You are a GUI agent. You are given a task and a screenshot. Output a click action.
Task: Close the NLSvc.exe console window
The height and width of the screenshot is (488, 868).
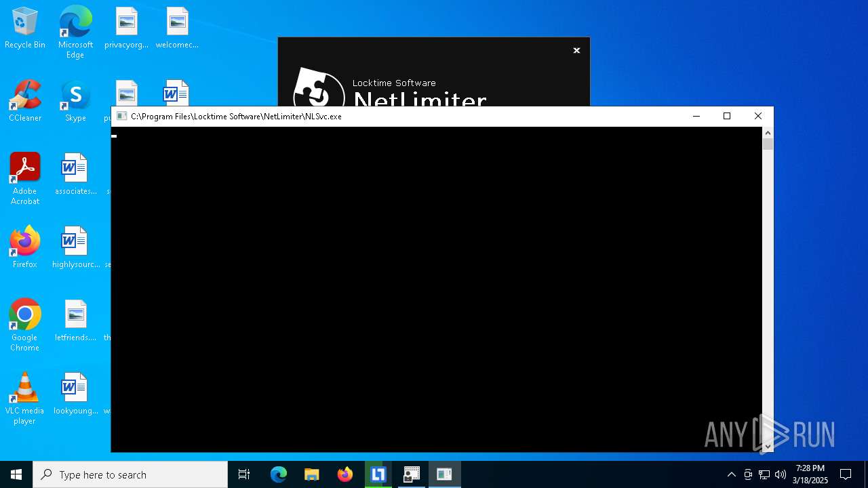[x=758, y=116]
